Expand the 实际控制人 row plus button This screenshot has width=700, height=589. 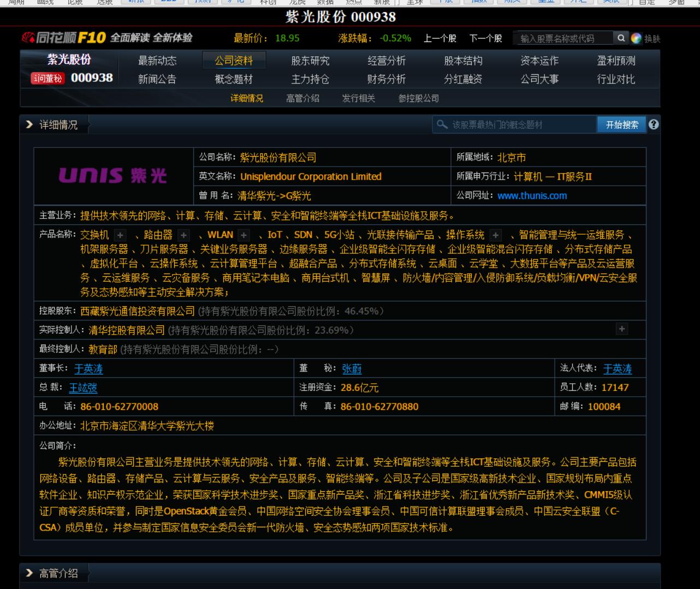point(621,329)
